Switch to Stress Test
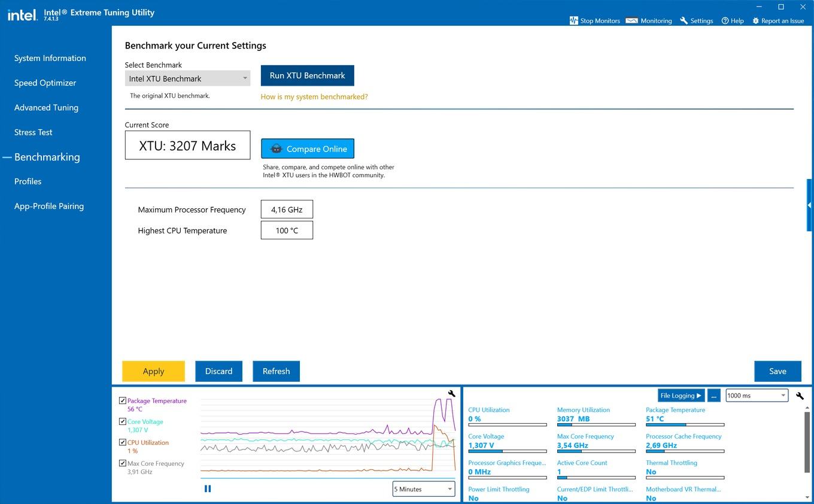 coord(34,132)
